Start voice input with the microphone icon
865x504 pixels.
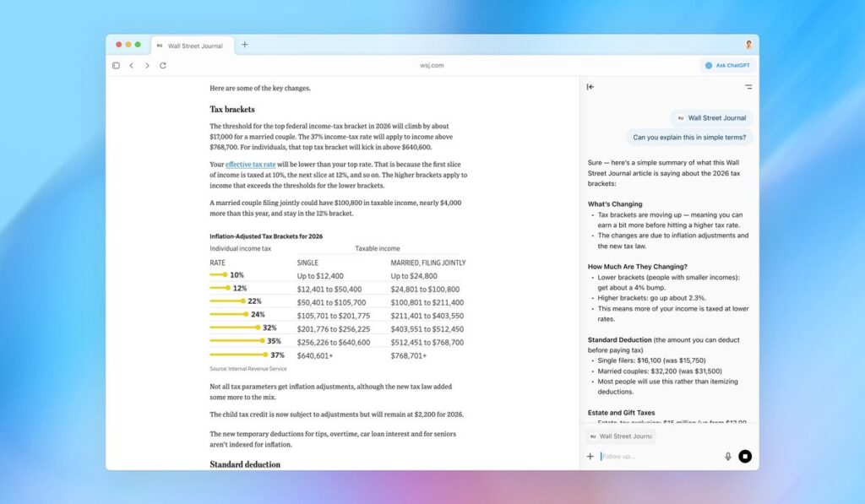pos(728,456)
